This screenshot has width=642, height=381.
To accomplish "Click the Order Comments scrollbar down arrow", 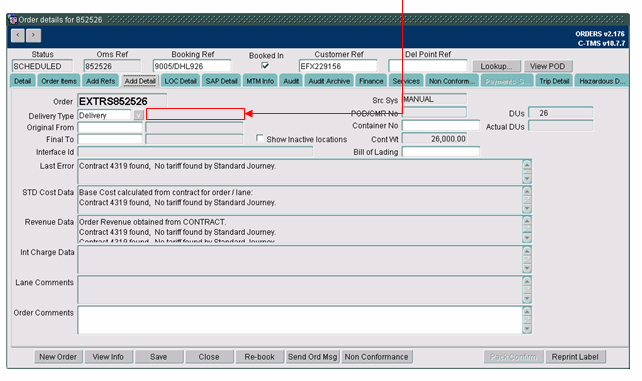I will pos(527,329).
